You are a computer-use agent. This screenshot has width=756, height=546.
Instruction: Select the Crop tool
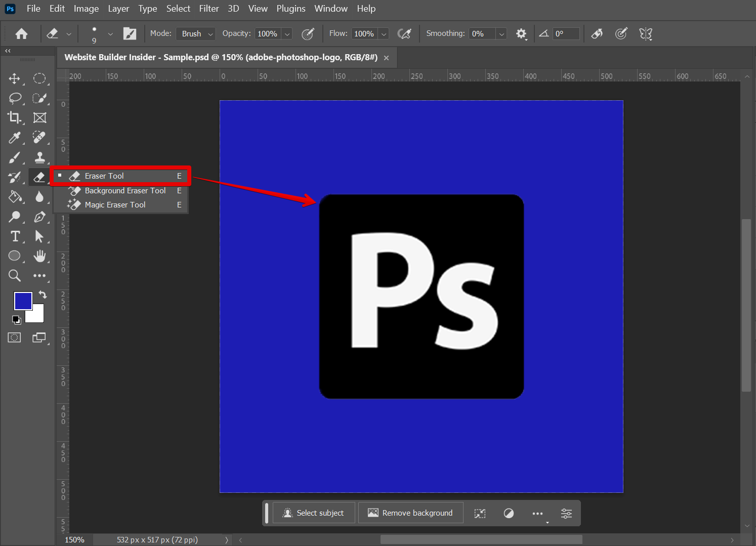click(15, 117)
